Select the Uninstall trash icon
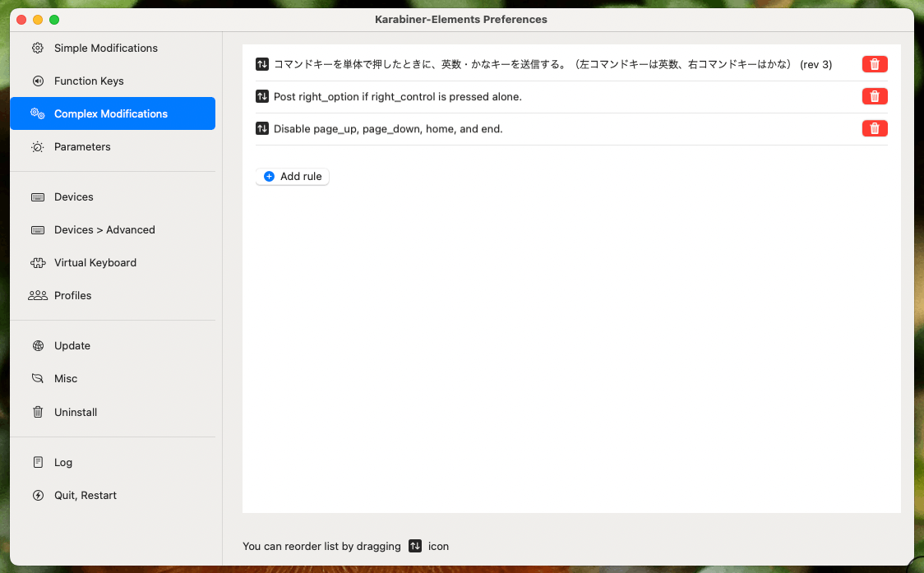This screenshot has height=573, width=924. point(37,412)
